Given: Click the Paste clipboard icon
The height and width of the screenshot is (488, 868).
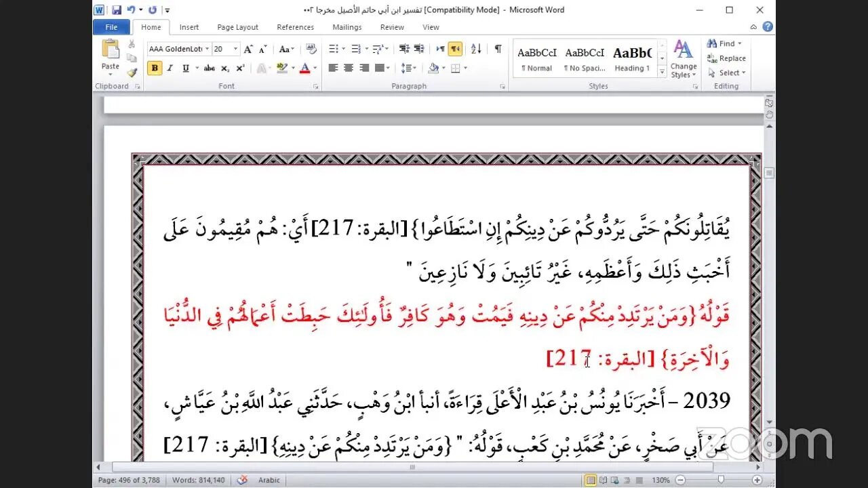Looking at the screenshot, I should [x=110, y=49].
